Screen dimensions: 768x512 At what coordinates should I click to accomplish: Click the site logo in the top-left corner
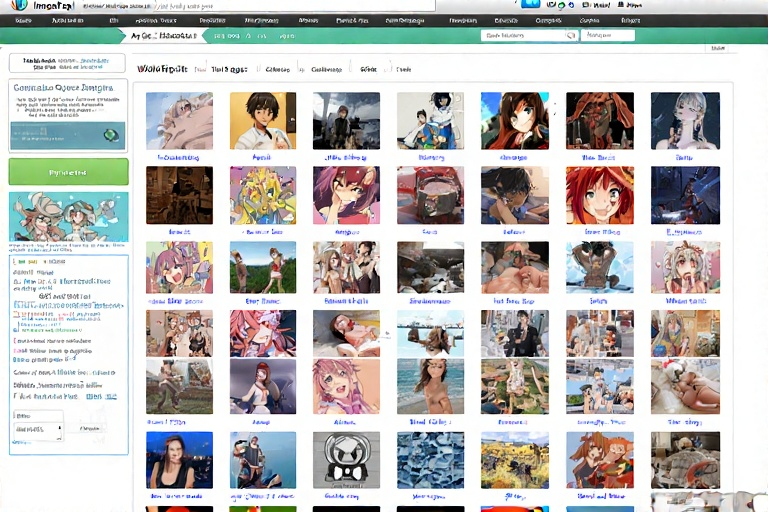coord(43,6)
